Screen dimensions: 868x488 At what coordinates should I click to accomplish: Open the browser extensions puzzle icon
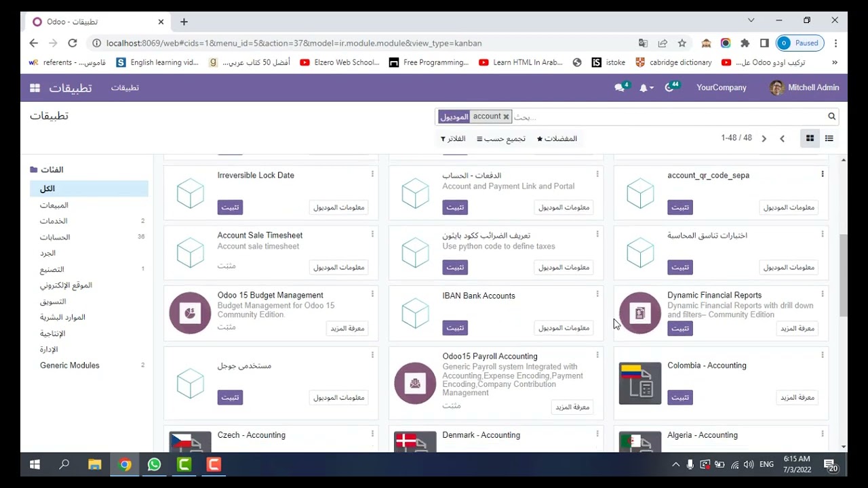pos(745,43)
